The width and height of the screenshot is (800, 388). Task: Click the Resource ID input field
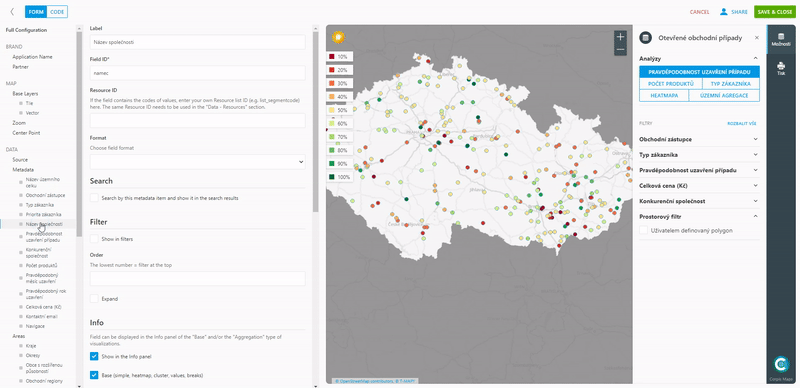tap(197, 120)
